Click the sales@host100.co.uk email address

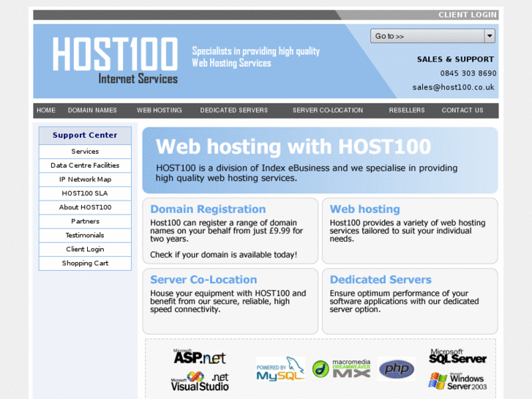pos(453,87)
